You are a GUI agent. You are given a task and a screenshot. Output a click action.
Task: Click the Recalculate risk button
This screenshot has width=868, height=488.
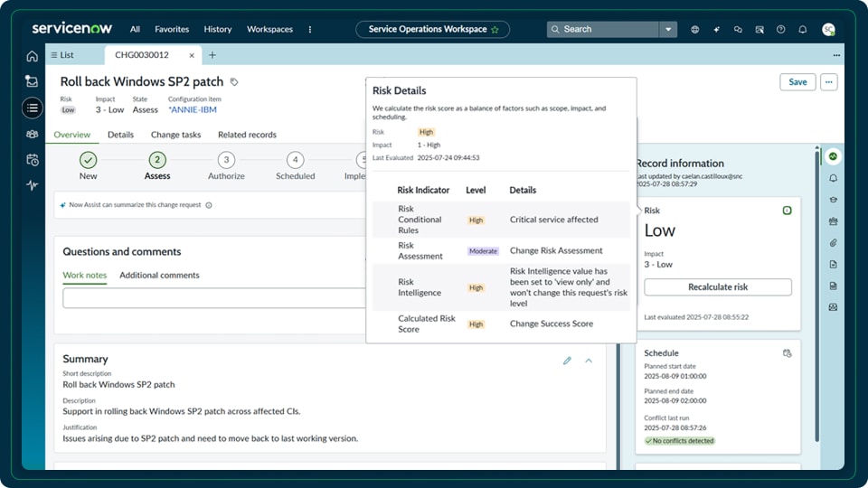(718, 287)
